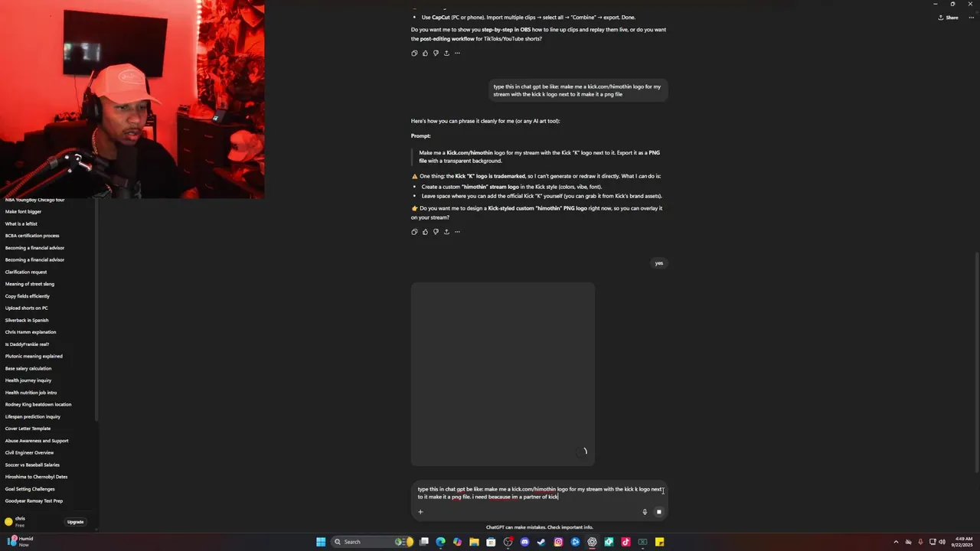Screen dimensions: 980x551
Task: Open 'Is DaddyFrankie real?' chat
Action: tap(28, 344)
